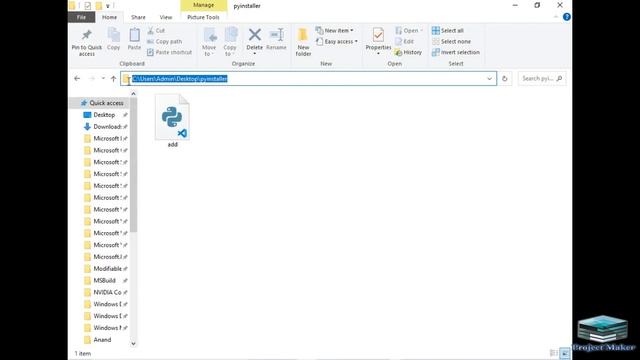The height and width of the screenshot is (360, 640).
Task: Open Desktop in navigation pane
Action: click(x=105, y=115)
